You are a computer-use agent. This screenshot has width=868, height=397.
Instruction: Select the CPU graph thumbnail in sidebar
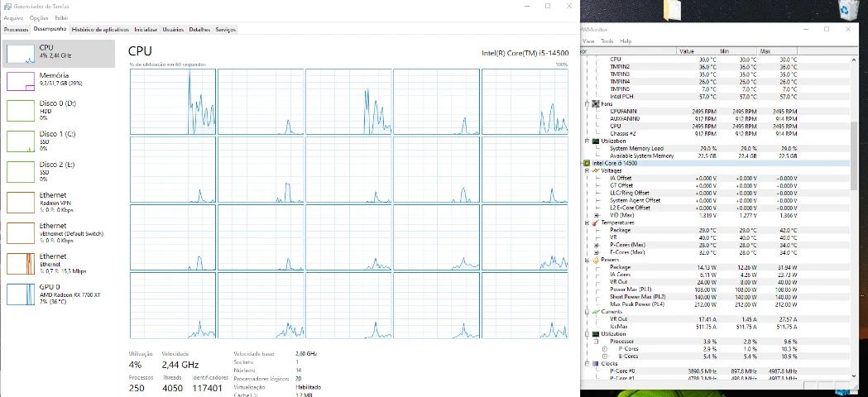21,53
